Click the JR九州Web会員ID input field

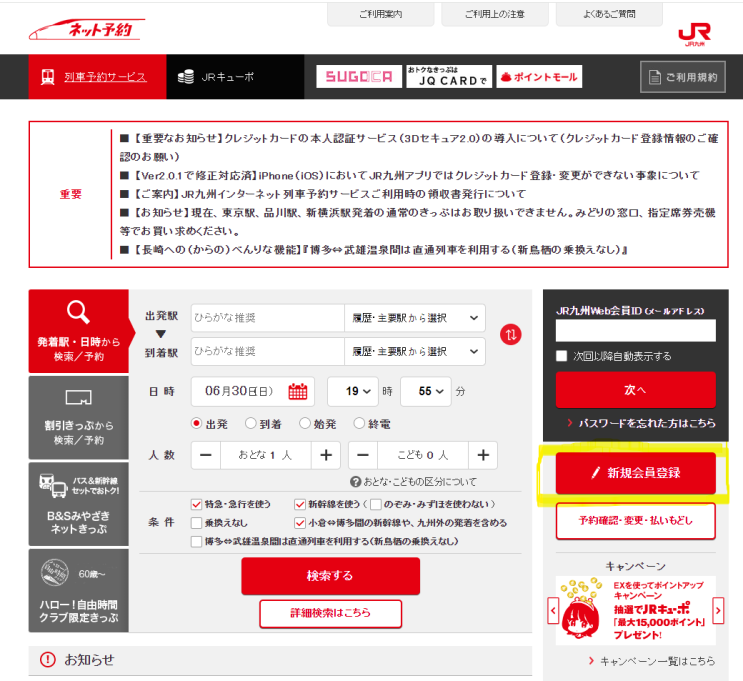tap(635, 330)
